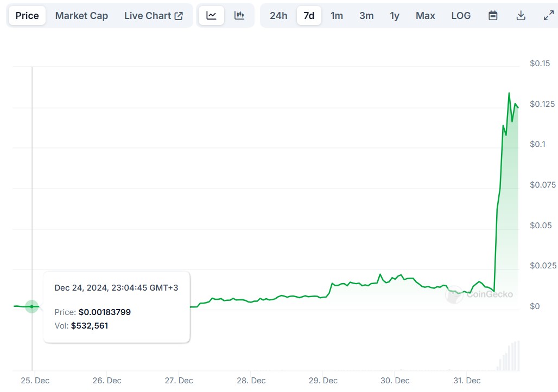Toggle LOG scale on the chart

pyautogui.click(x=461, y=16)
